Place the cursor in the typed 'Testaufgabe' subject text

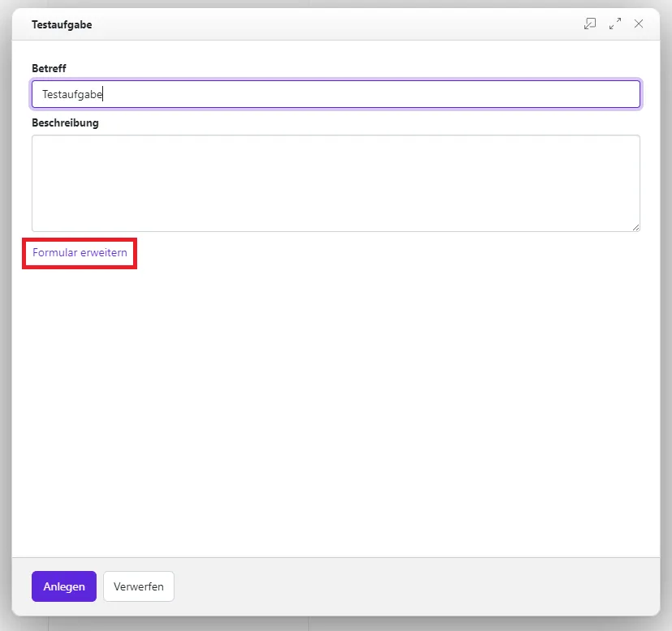tap(72, 94)
